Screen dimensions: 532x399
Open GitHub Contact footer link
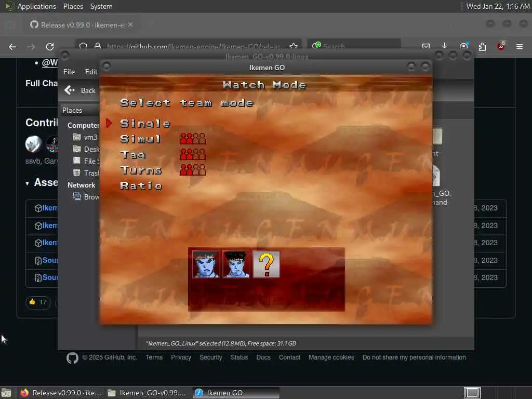[x=289, y=357]
